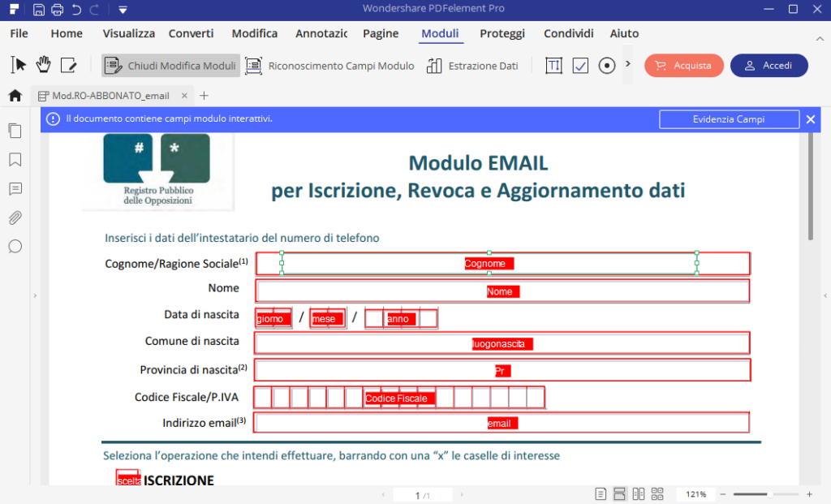Screen dimensions: 831x504
Task: Add a text field form element
Action: pyautogui.click(x=553, y=66)
